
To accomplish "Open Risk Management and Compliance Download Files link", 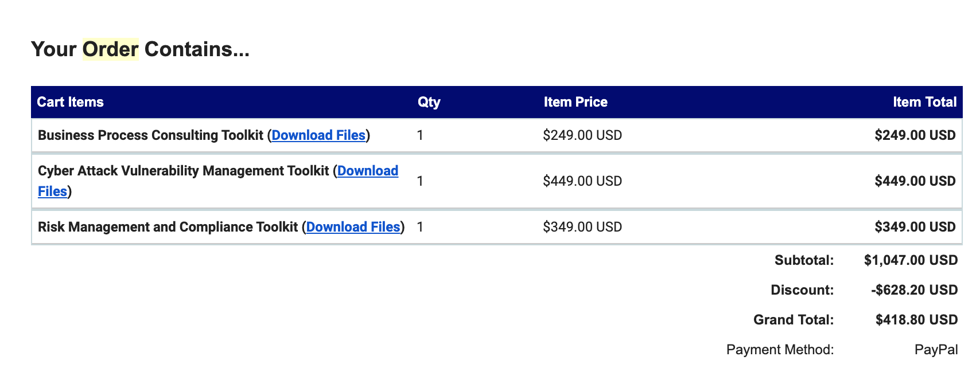I will pyautogui.click(x=353, y=227).
